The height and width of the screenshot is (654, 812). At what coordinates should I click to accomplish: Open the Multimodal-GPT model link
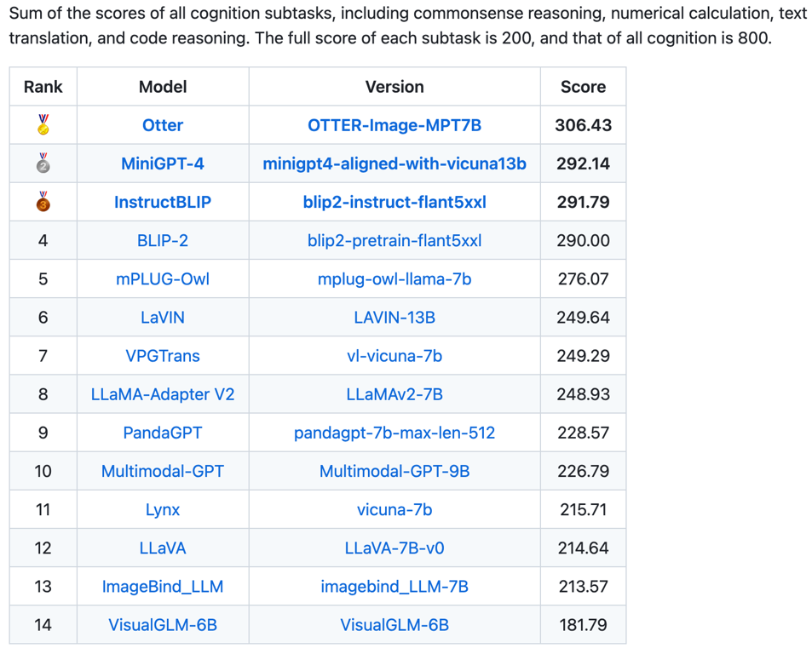[x=163, y=472]
